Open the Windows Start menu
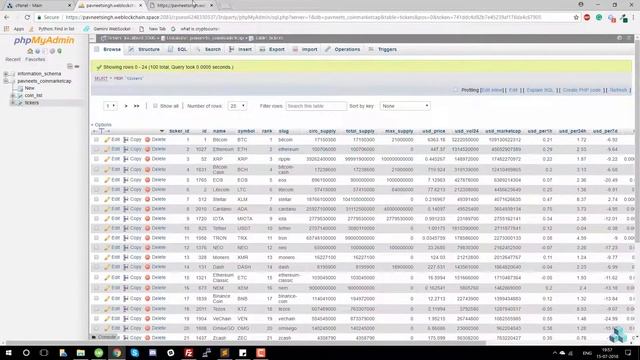The height and width of the screenshot is (360, 640). click(8, 353)
